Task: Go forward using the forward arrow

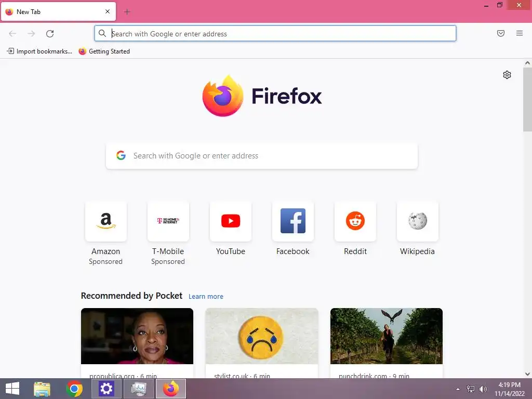Action: click(31, 34)
